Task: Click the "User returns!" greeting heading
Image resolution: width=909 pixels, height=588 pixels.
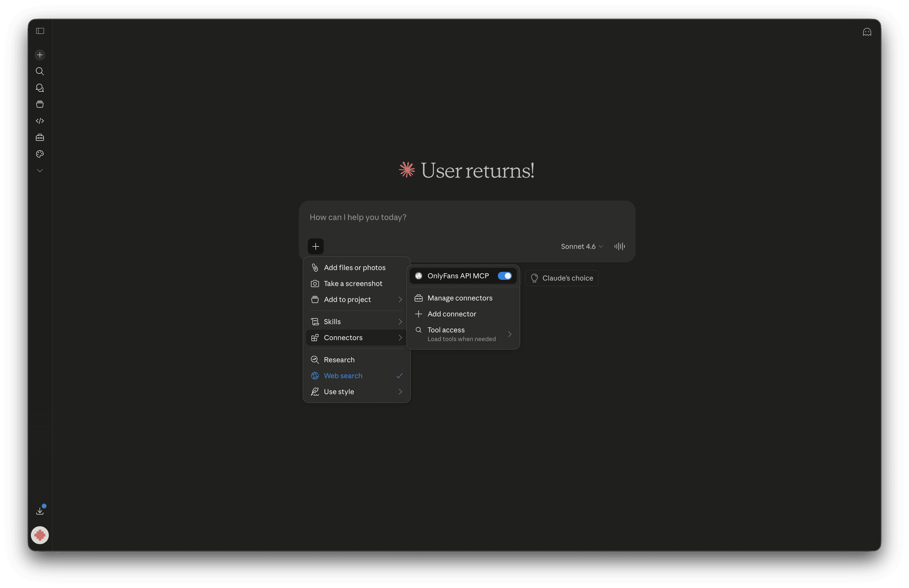Action: pos(477,170)
